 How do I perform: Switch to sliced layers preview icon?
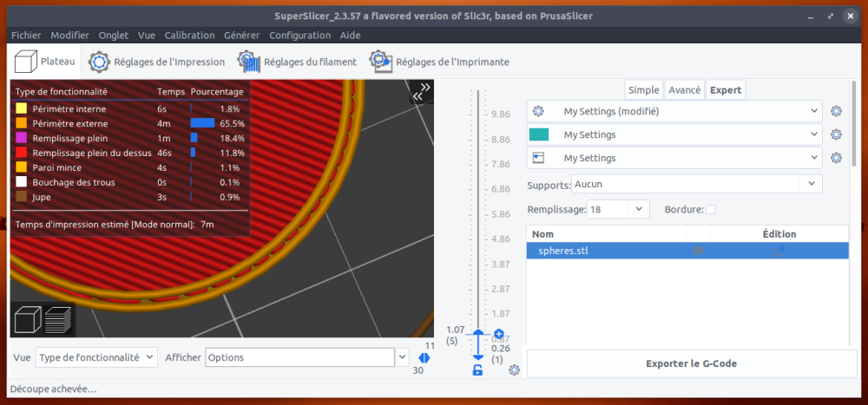click(x=58, y=320)
